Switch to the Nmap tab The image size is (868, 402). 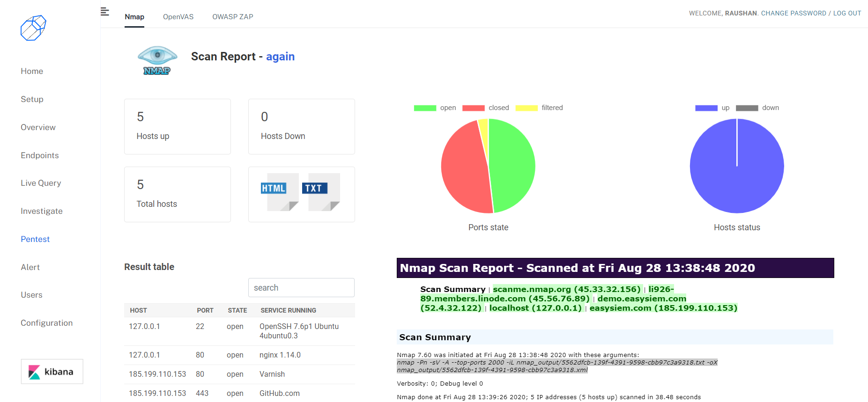pos(134,17)
